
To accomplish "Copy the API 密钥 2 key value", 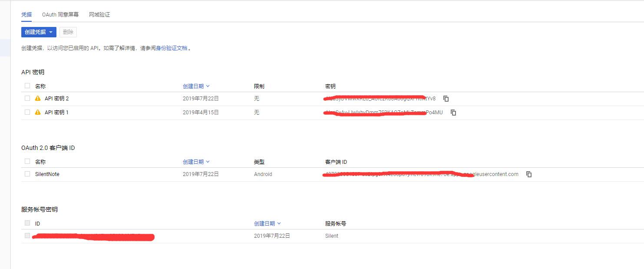I will click(x=446, y=99).
